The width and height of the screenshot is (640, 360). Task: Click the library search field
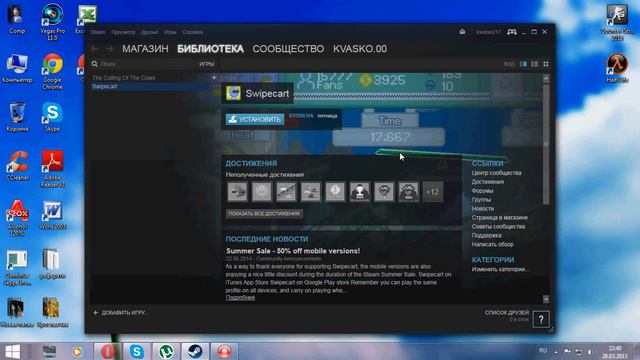pyautogui.click(x=145, y=64)
